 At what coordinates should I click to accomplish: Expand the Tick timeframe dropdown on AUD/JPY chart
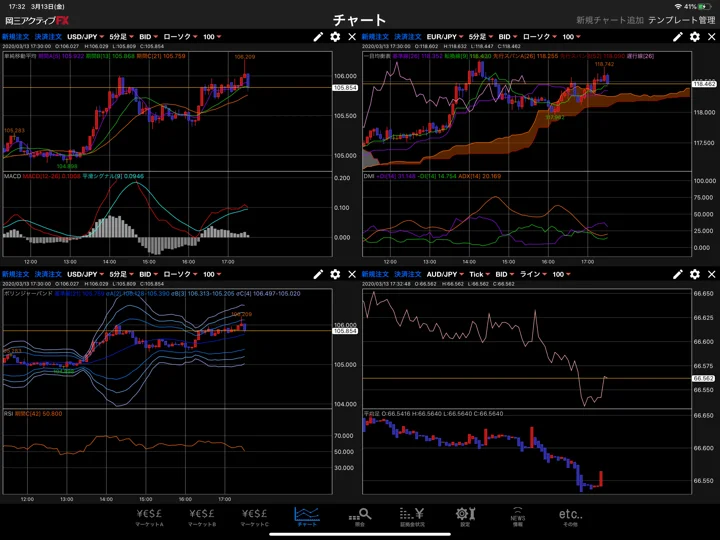(x=479, y=274)
